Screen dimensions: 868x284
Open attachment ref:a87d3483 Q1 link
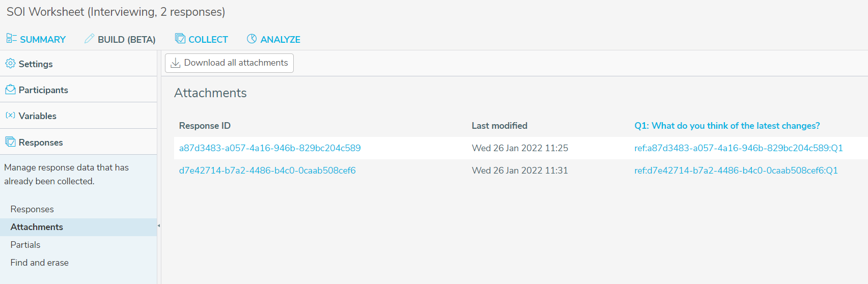(738, 148)
